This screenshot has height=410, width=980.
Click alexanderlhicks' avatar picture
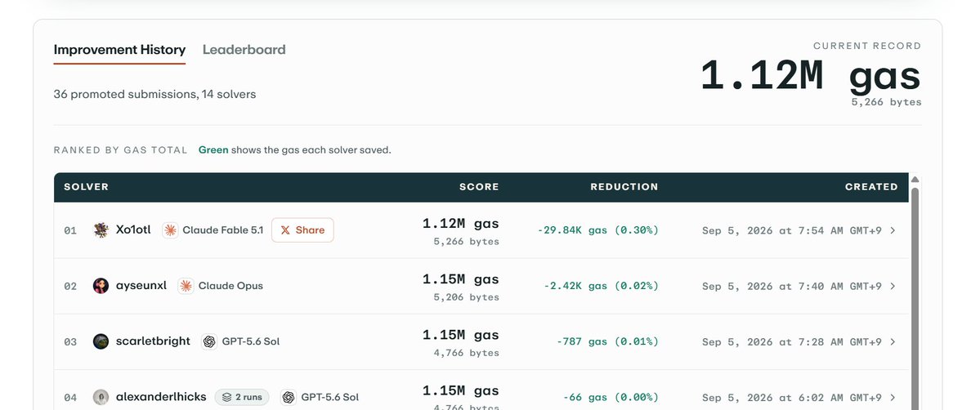(x=101, y=397)
